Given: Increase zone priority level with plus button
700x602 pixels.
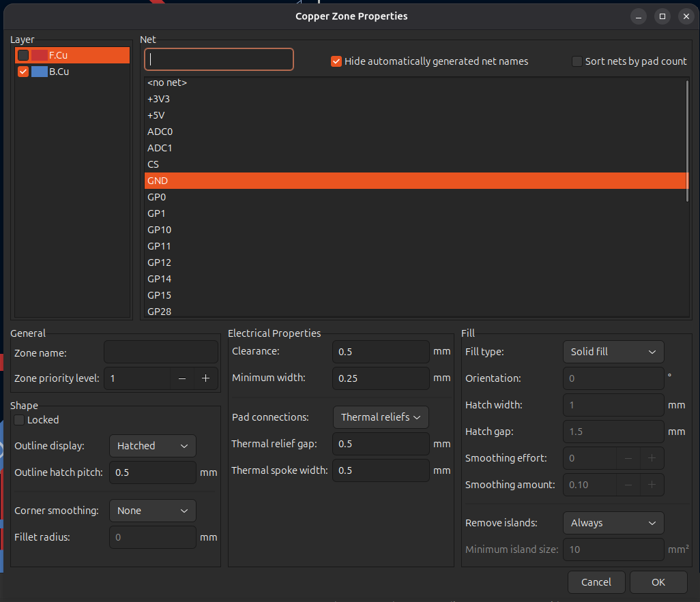Looking at the screenshot, I should [x=205, y=378].
